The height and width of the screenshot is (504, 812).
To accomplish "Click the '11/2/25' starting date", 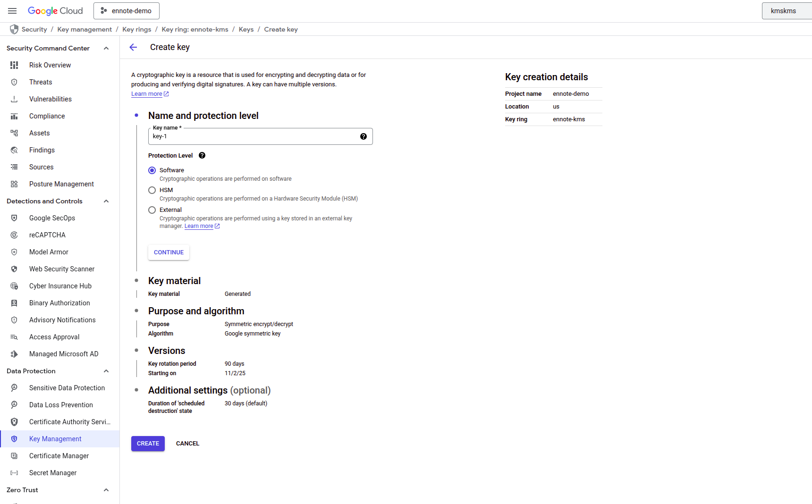I will click(235, 373).
